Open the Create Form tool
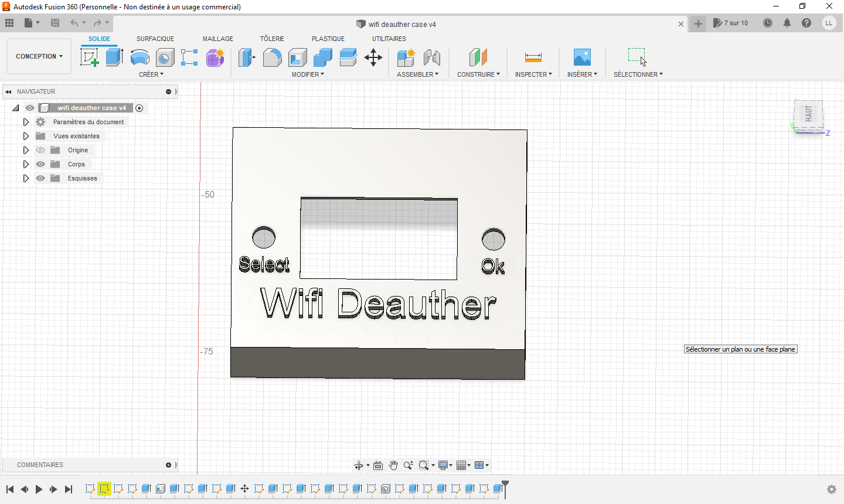The image size is (844, 504). 215,57
